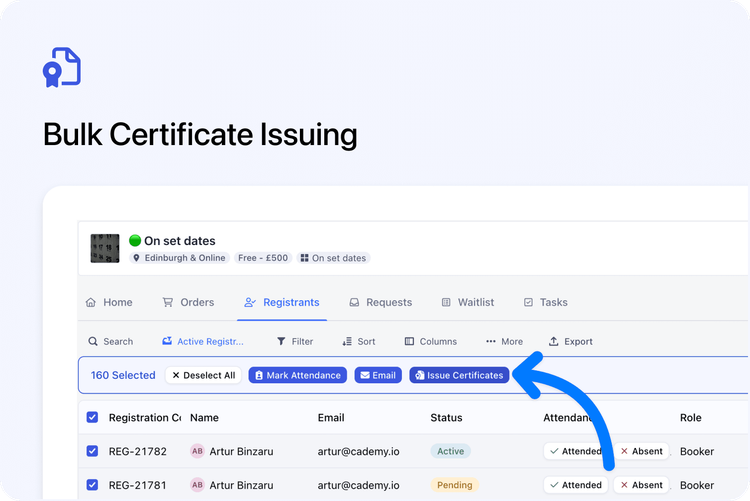Open the Sort options
Viewport: 750px width, 501px height.
point(359,342)
